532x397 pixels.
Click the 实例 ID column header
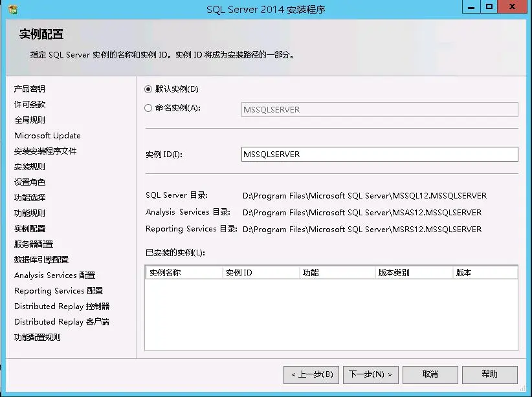pos(261,273)
